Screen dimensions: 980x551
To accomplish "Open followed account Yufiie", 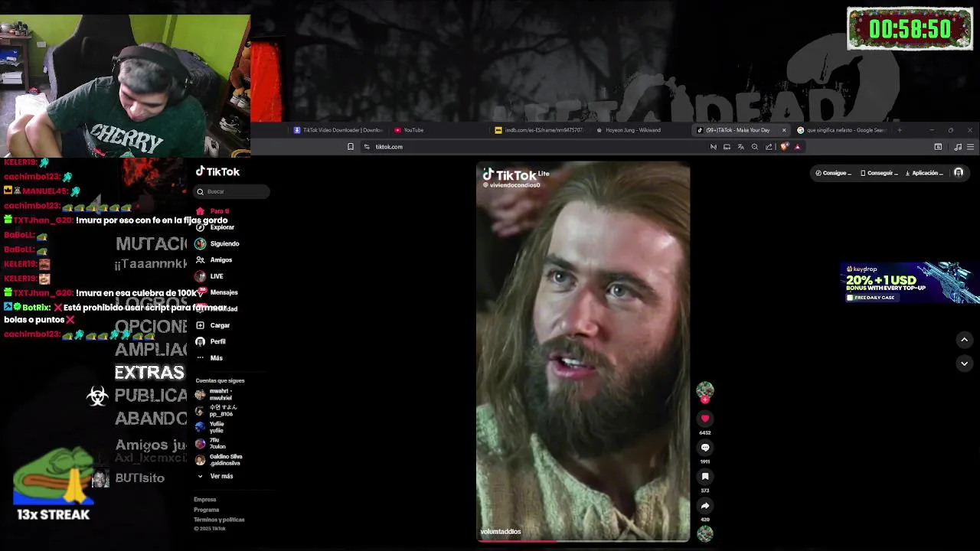I will tap(210, 427).
